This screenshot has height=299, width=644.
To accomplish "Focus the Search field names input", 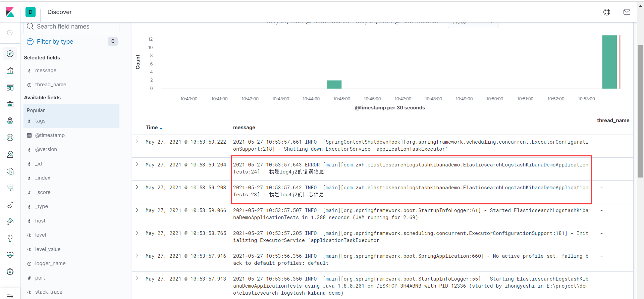I will point(71,27).
